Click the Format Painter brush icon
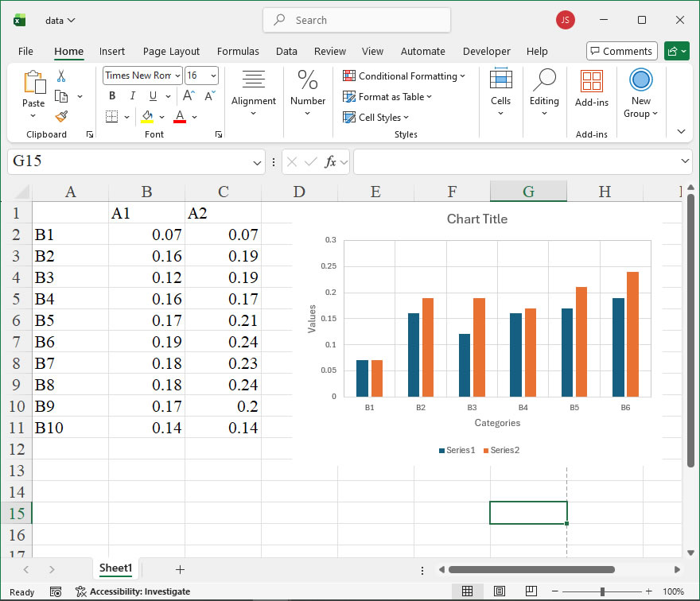The width and height of the screenshot is (700, 601). click(61, 116)
